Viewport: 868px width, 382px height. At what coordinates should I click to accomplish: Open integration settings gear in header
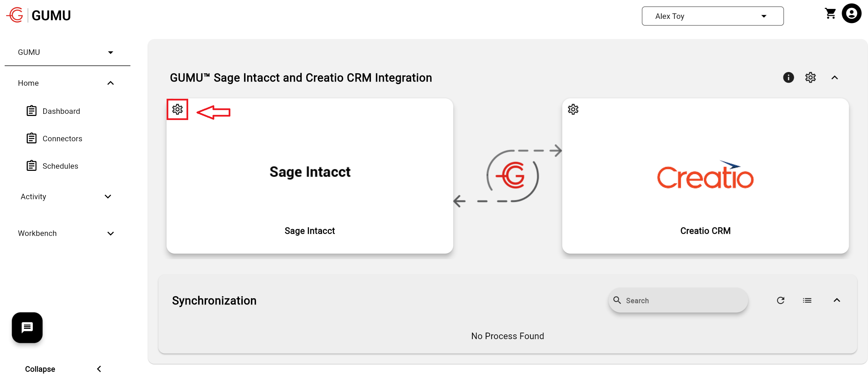[810, 77]
